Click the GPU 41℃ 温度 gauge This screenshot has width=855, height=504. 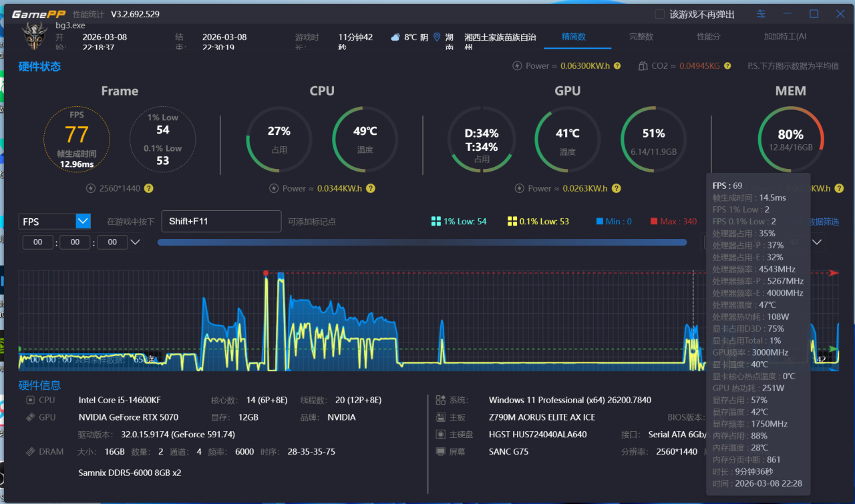pos(568,140)
